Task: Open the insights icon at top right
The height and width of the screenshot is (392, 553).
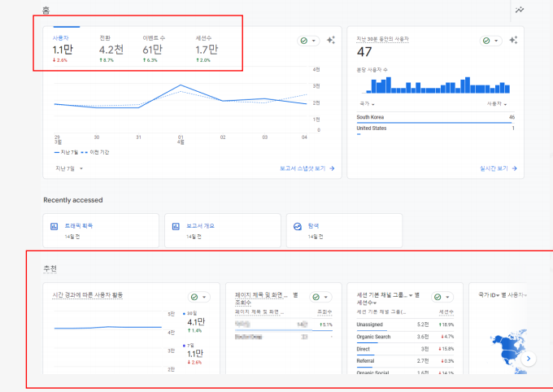Action: [x=520, y=10]
